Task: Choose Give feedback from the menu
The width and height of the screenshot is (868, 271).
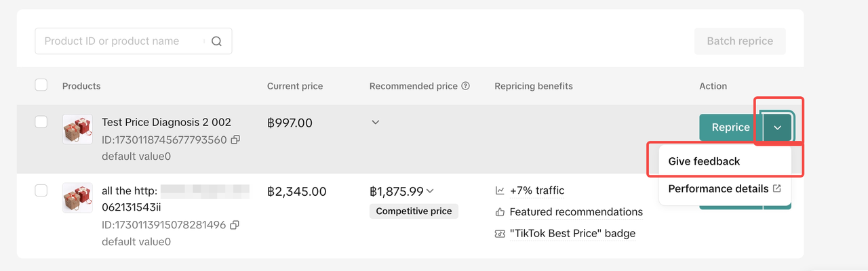Action: (704, 161)
